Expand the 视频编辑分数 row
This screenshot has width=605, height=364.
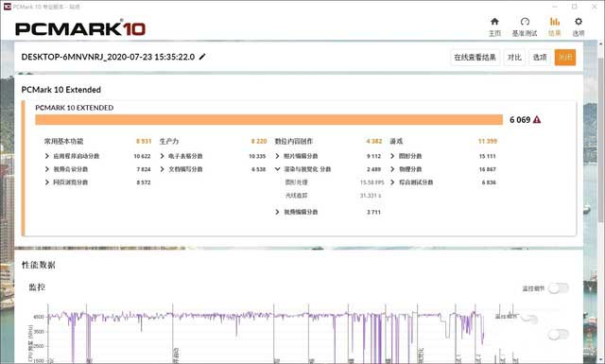click(x=277, y=212)
